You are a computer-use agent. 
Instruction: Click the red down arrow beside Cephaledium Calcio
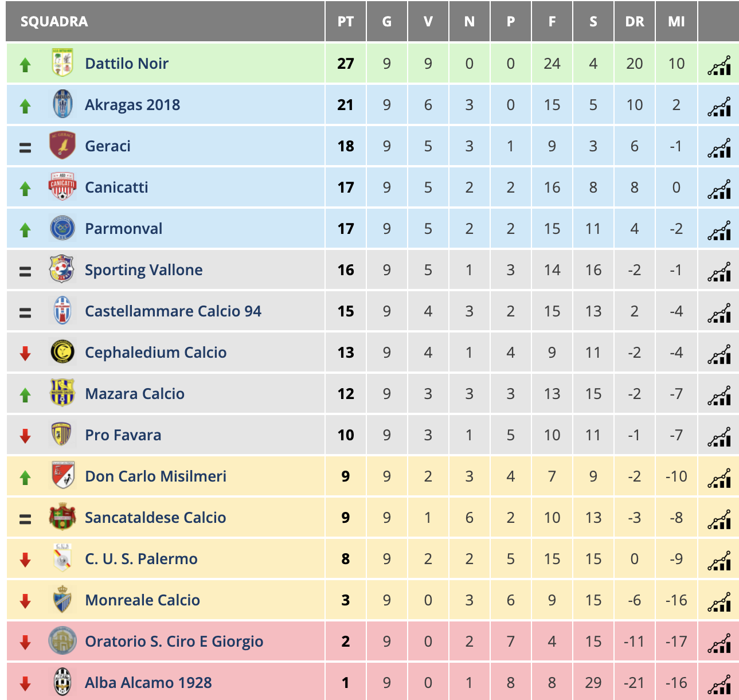click(x=25, y=354)
